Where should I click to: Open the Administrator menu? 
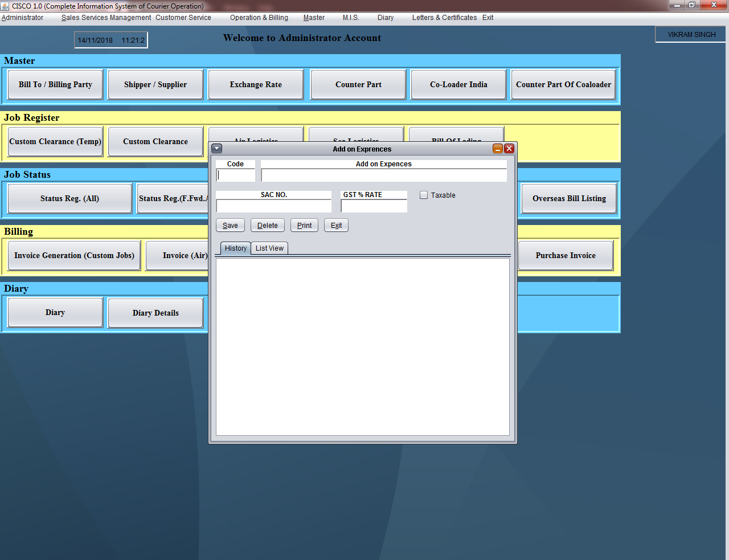[x=22, y=18]
